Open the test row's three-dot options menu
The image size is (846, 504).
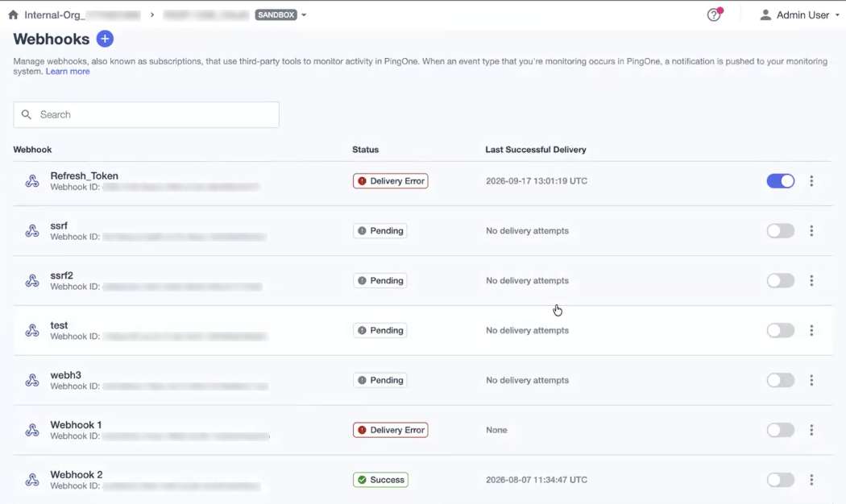[x=811, y=330]
